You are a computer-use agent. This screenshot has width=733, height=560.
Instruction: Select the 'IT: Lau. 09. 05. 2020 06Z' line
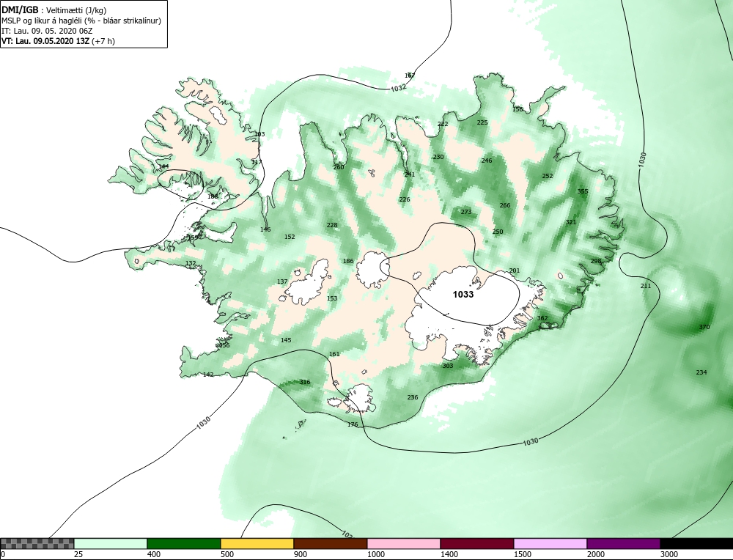click(x=47, y=31)
